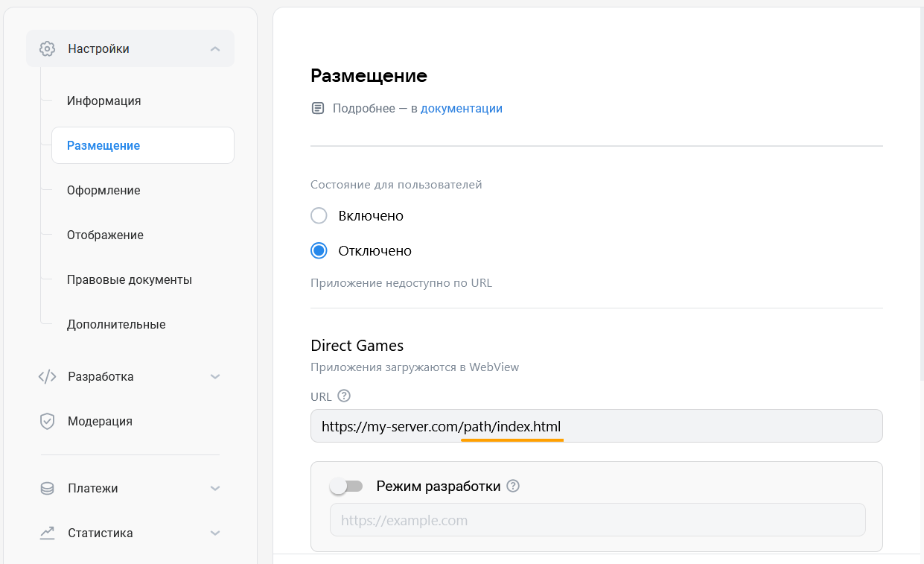Switch to the Отображение section
This screenshot has height=564, width=924.
point(106,235)
